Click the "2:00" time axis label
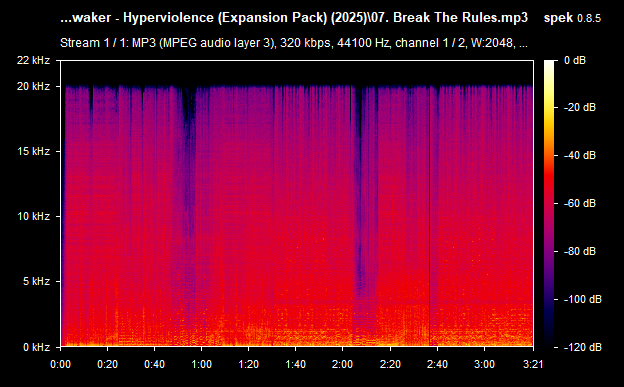 pos(343,364)
